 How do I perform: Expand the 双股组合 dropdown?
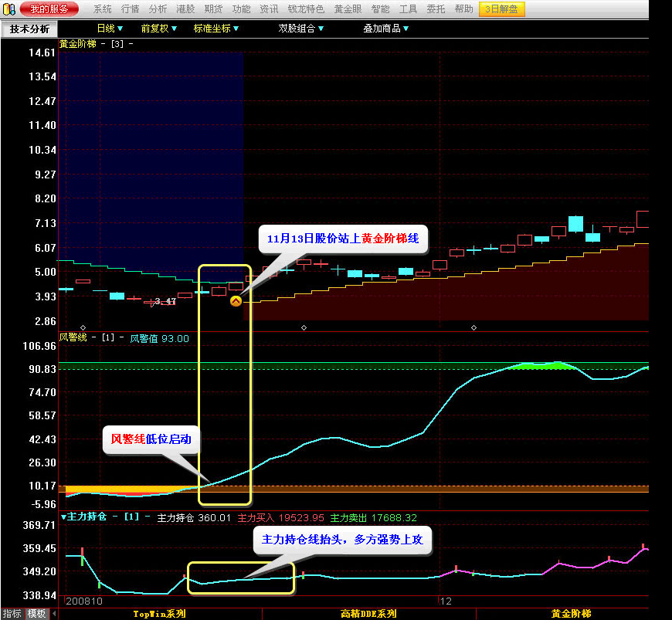pos(301,29)
